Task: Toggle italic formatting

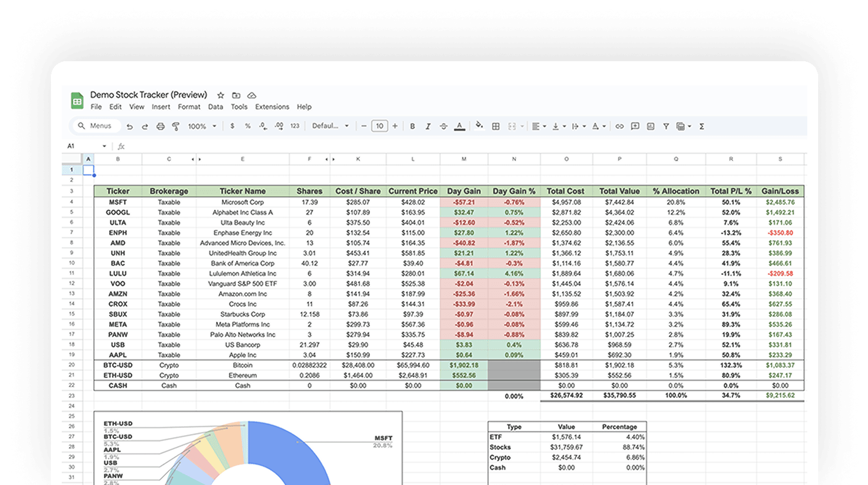Action: click(x=428, y=126)
